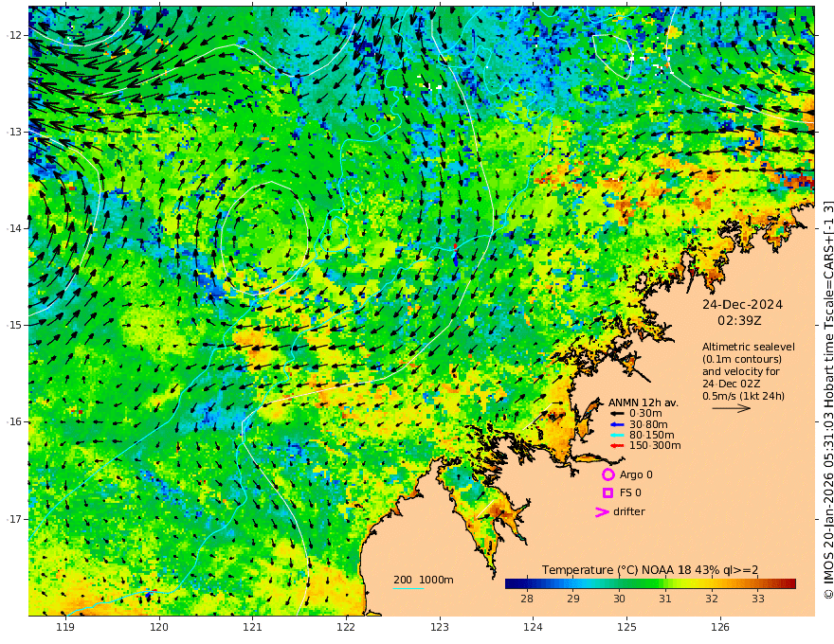Click the colorbar tick label '31'
Image resolution: width=834 pixels, height=644 pixels.
(665, 599)
